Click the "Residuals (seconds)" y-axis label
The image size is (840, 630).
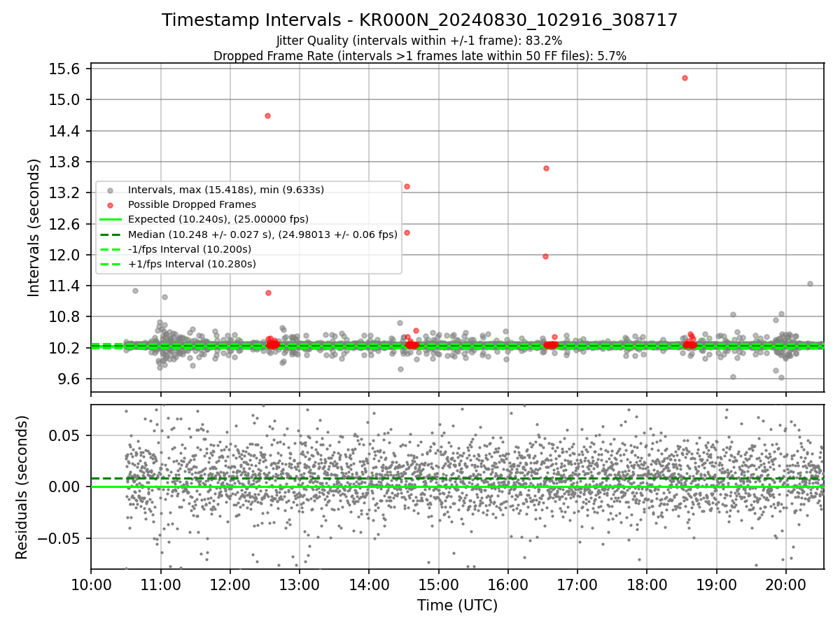22,487
